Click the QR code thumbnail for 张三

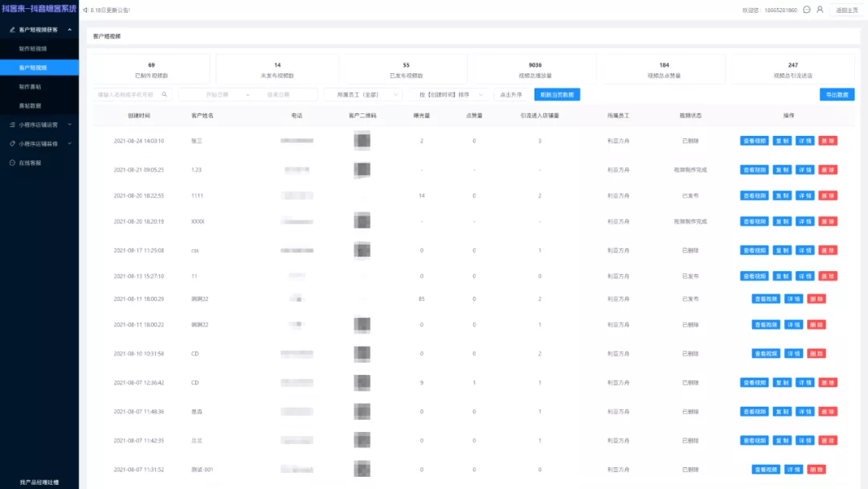point(362,141)
